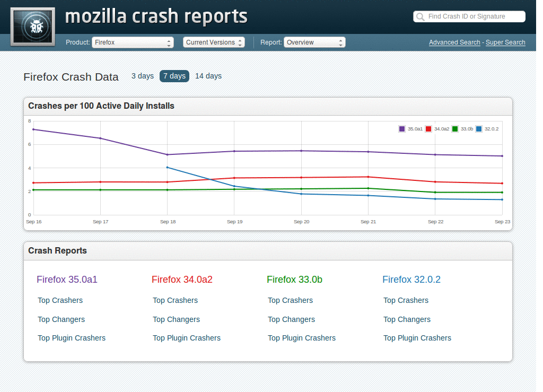Open Top Crashers for Firefox 32.0.2

point(406,300)
